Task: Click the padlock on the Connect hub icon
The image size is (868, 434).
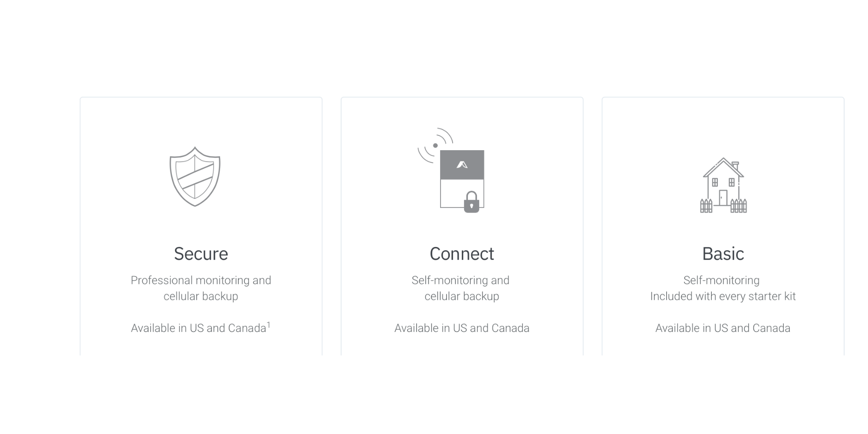Action: [471, 203]
